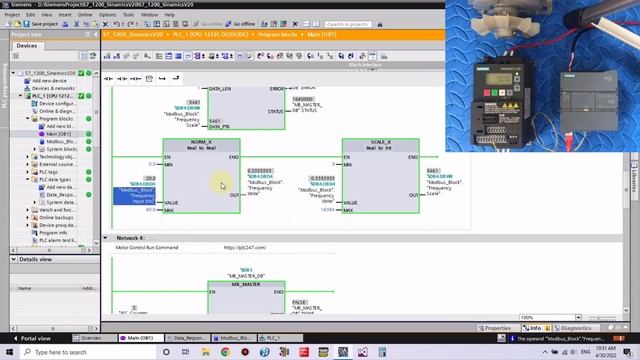Viewport: 640px width, 360px height.
Task: Collapse the PLC data types folder
Action: (28, 180)
